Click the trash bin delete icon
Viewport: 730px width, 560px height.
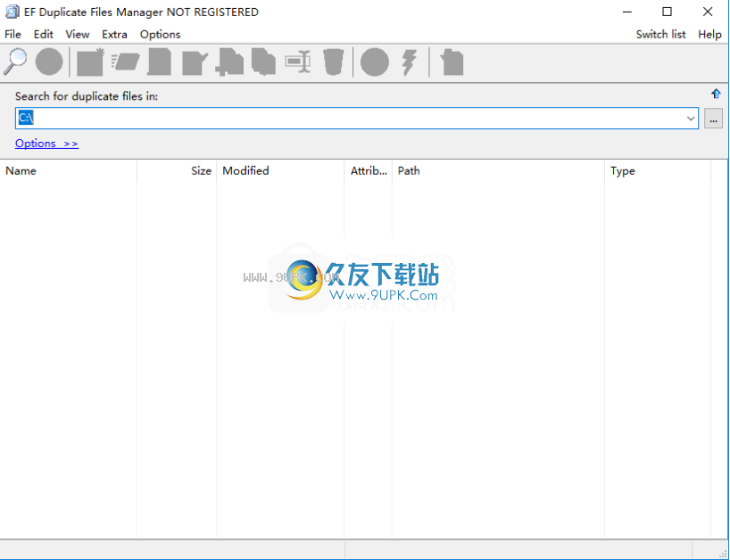[x=334, y=62]
